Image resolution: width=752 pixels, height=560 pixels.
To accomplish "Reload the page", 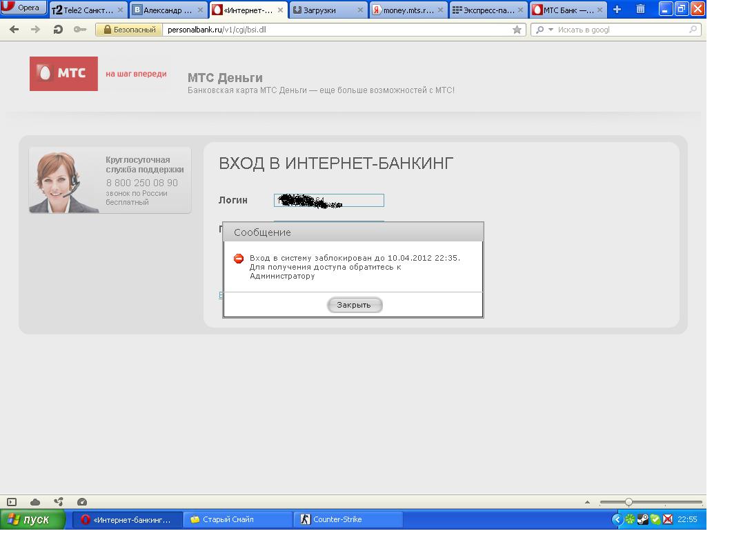I will [x=58, y=30].
